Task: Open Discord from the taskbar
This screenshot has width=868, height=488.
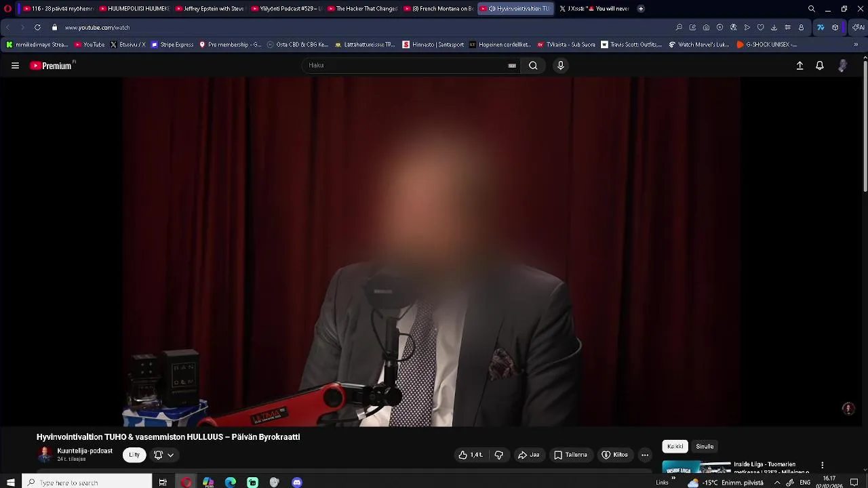Action: pos(297,483)
